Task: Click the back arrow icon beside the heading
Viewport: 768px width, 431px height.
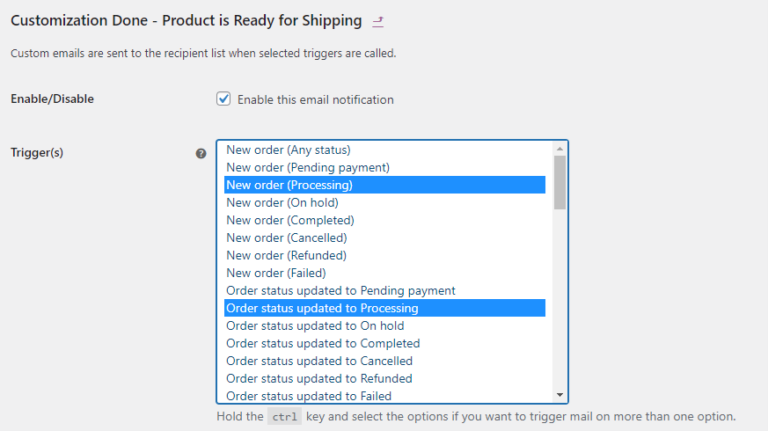Action: coord(378,22)
